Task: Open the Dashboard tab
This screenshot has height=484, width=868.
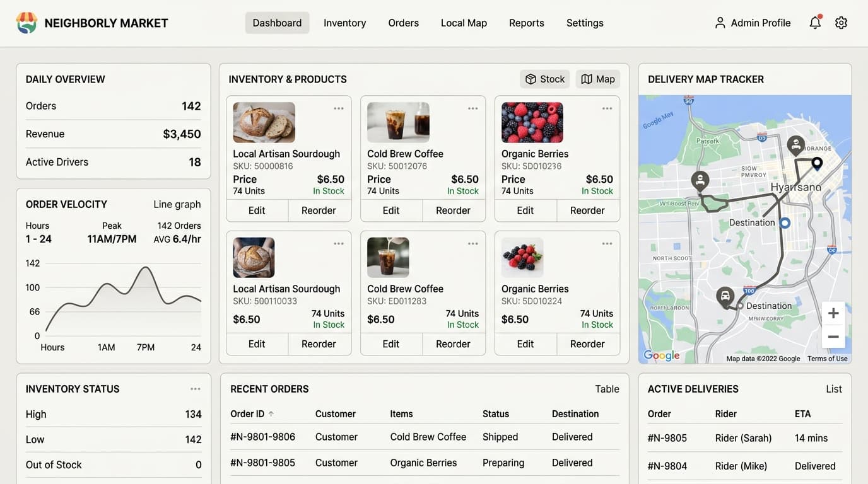Action: pos(277,23)
